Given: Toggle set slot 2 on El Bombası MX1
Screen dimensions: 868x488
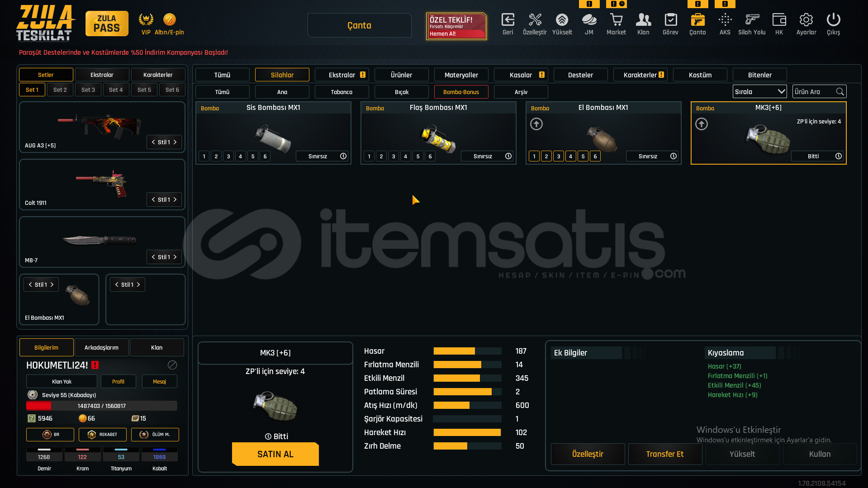Looking at the screenshot, I should pos(546,156).
